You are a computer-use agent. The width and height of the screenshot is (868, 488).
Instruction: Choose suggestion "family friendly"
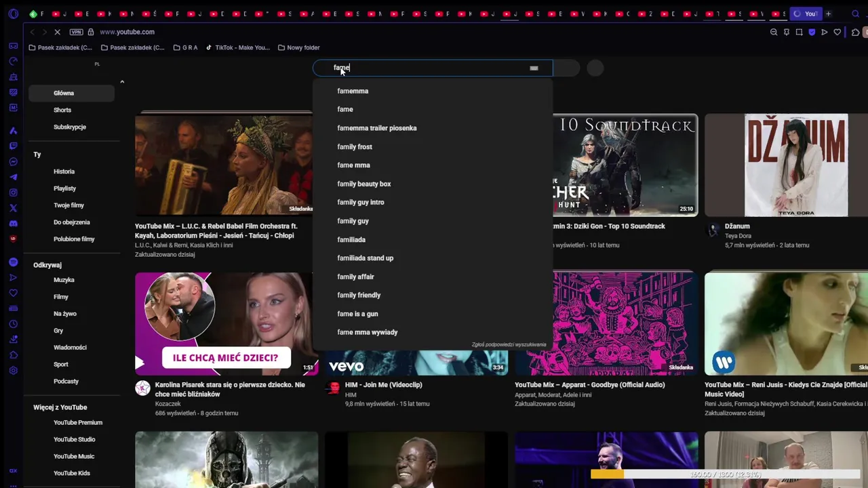[433, 296]
